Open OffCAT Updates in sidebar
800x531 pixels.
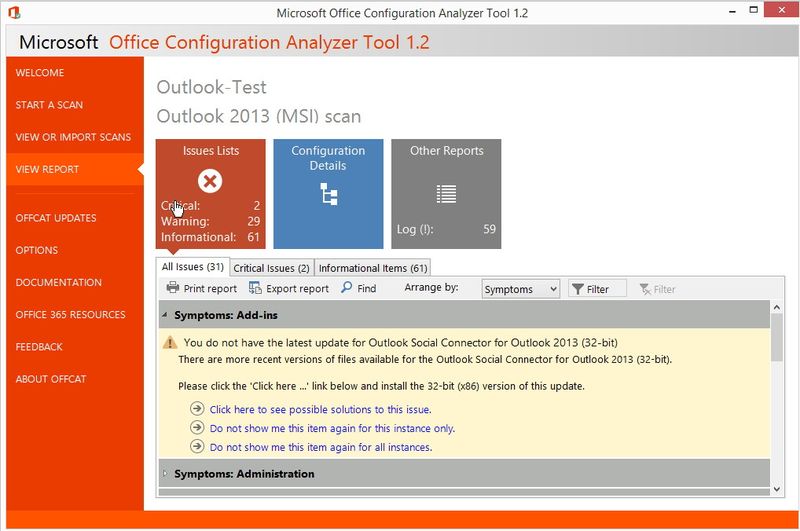coord(56,218)
